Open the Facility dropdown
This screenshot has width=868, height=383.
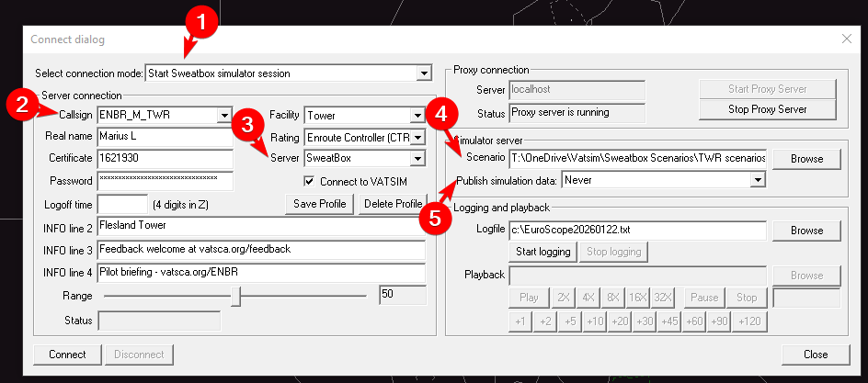coord(417,115)
